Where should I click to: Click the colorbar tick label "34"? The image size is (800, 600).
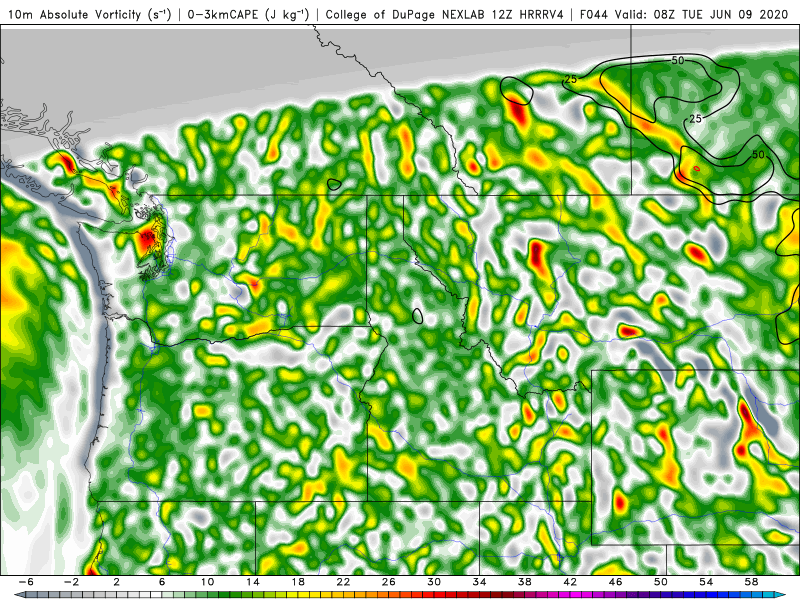(479, 582)
